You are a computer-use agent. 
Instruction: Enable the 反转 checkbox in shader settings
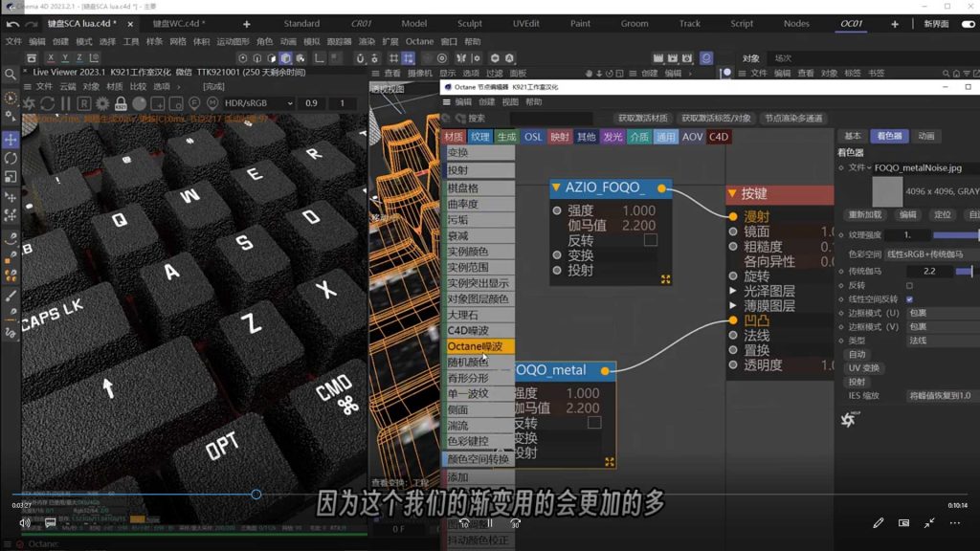click(x=909, y=286)
